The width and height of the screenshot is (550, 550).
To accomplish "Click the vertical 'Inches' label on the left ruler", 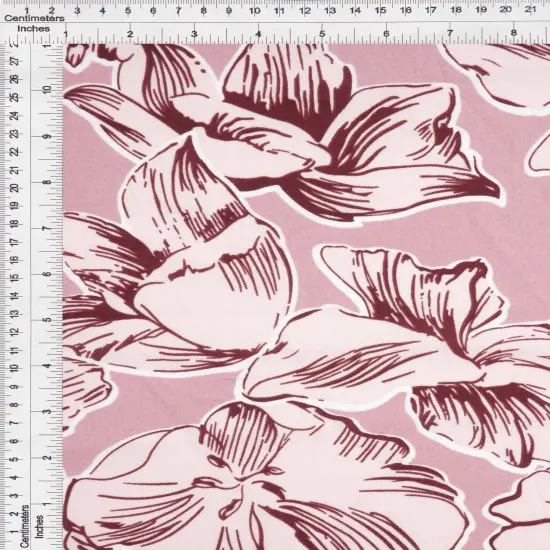I will (x=40, y=526).
